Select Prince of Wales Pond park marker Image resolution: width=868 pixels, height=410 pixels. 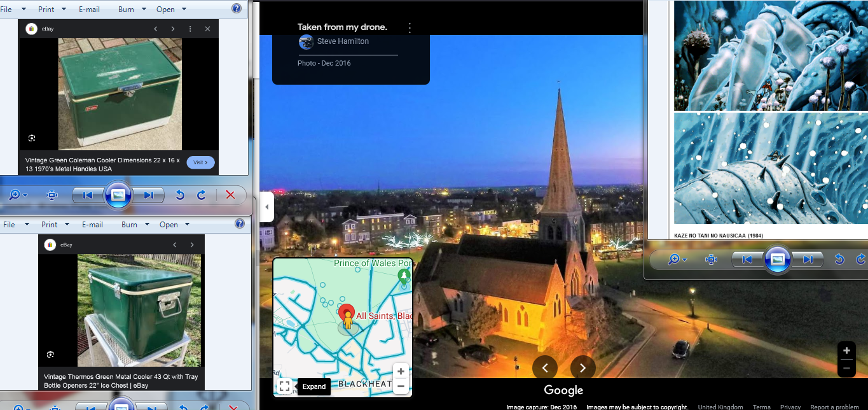point(403,276)
